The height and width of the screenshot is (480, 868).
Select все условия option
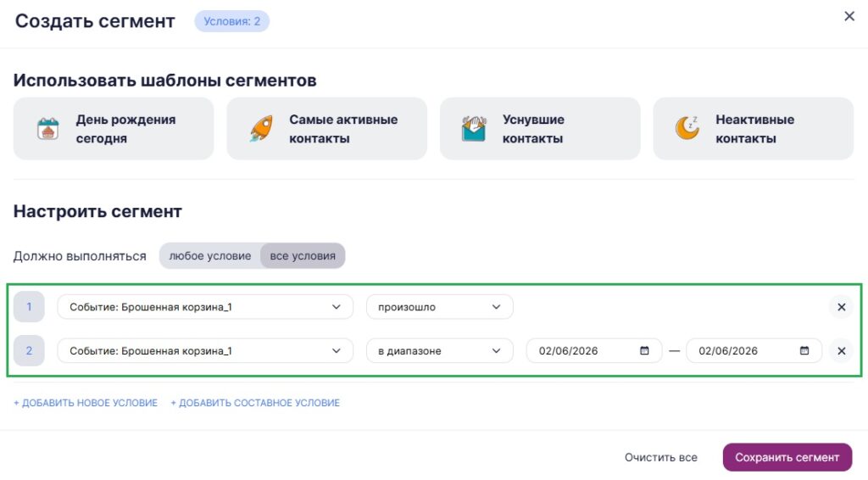tap(303, 256)
